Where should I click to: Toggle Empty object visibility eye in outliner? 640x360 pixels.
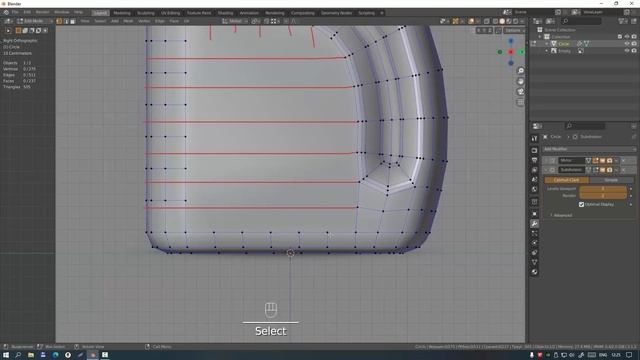pos(627,51)
